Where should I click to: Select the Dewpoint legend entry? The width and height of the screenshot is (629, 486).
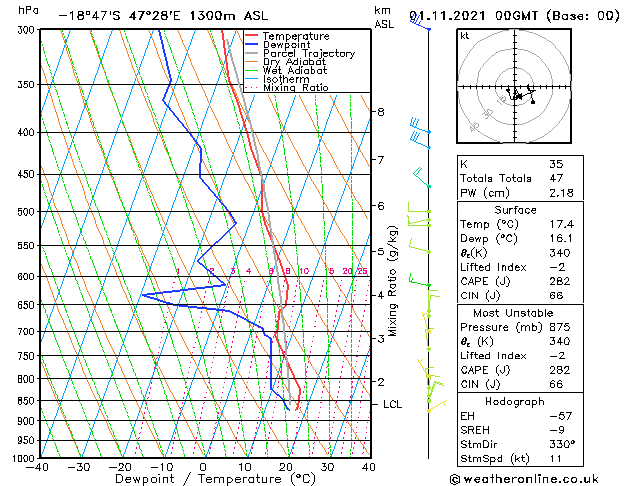(286, 45)
